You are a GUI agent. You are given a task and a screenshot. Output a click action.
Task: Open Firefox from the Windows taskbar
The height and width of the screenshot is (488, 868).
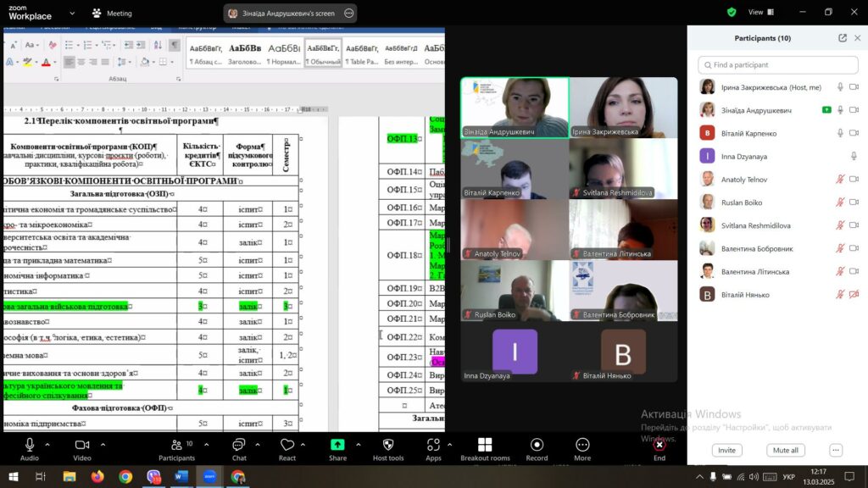97,476
